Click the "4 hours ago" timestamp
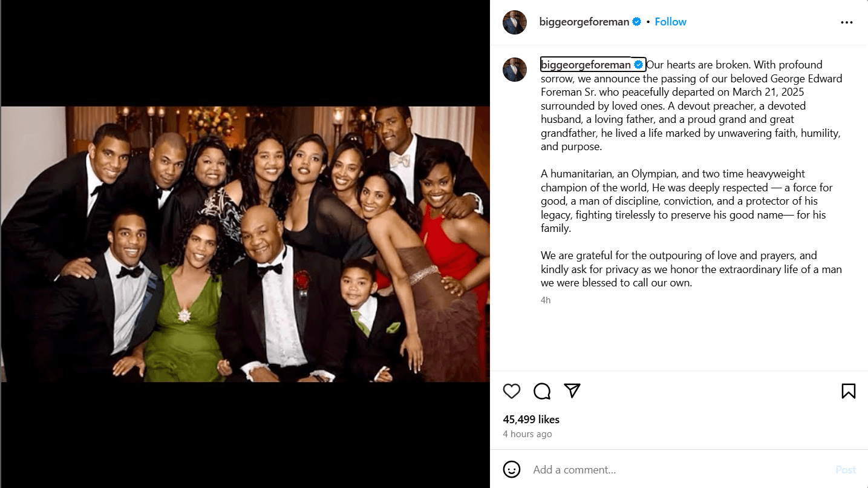 tap(527, 434)
